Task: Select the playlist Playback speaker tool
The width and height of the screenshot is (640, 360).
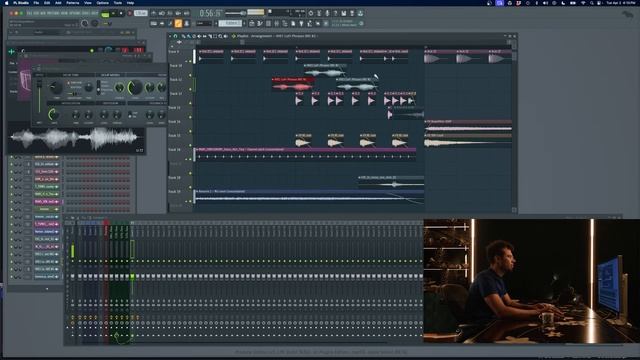Action: point(226,36)
